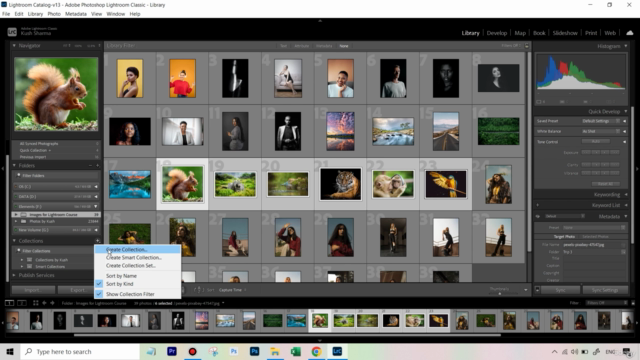Open White Balance As Shot dropdown
The height and width of the screenshot is (360, 640).
pyautogui.click(x=601, y=131)
